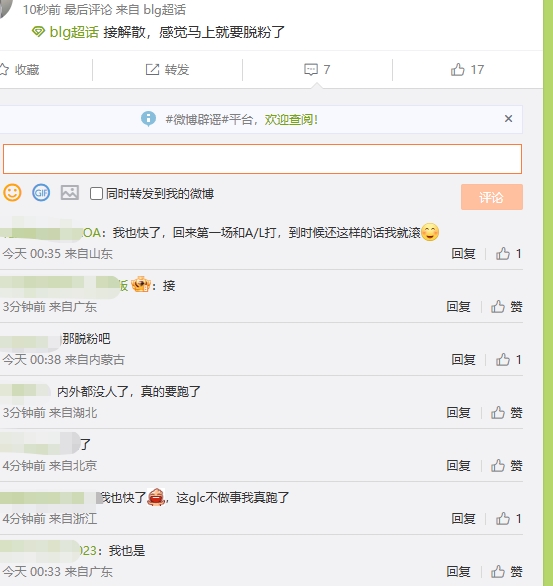Open the blg超话 green topic link
Viewport: 553px width, 586px height.
pyautogui.click(x=74, y=32)
